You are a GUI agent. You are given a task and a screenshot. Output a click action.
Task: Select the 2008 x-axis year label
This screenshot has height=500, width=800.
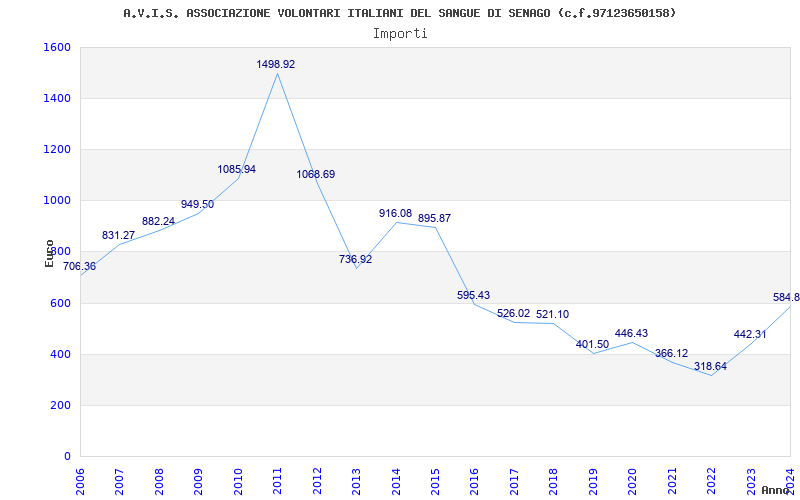click(159, 482)
